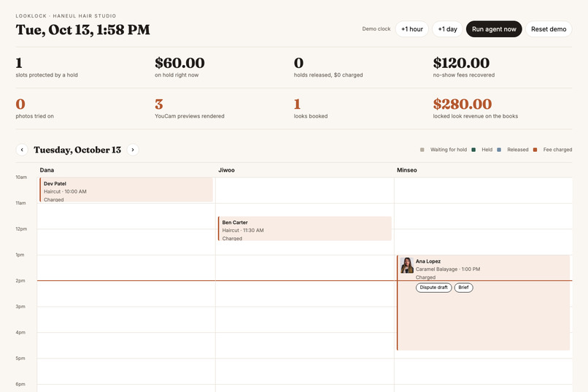The height and width of the screenshot is (392, 588).
Task: Select Ana Lopez appointment name
Action: coord(428,261)
